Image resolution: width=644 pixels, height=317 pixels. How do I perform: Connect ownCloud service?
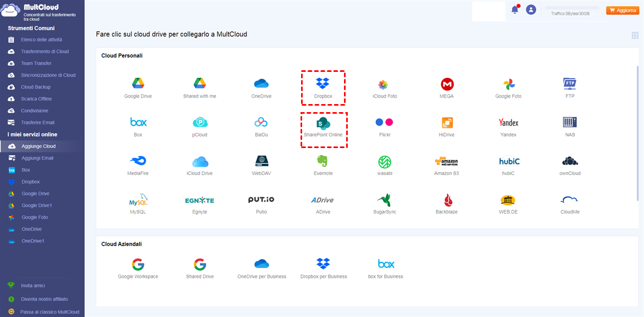[x=570, y=161]
